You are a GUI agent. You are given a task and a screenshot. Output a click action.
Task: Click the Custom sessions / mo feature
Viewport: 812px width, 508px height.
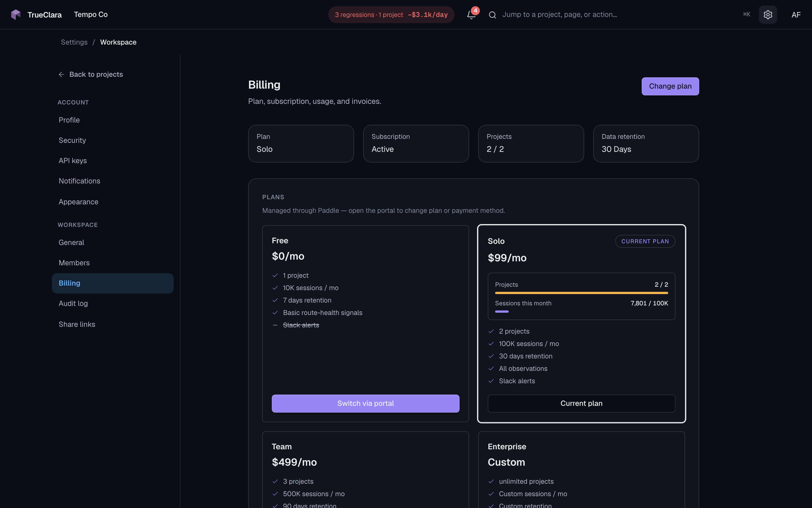(x=533, y=494)
